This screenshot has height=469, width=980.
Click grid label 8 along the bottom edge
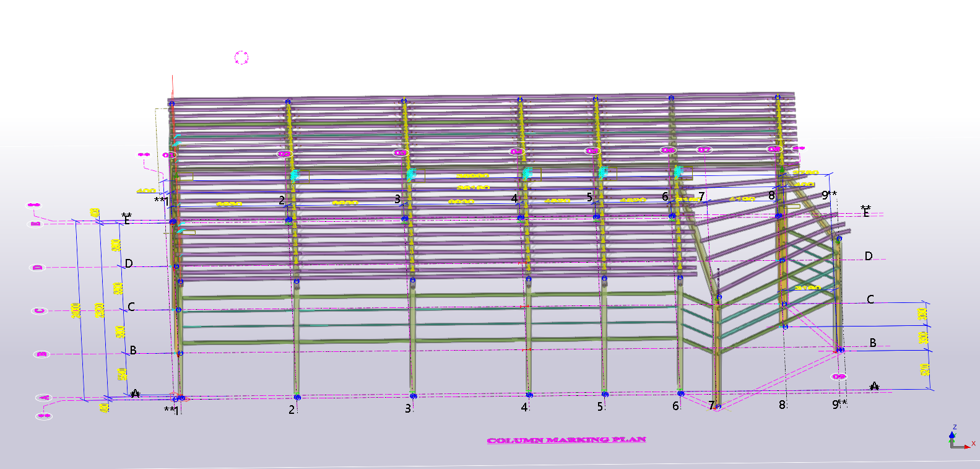point(782,405)
